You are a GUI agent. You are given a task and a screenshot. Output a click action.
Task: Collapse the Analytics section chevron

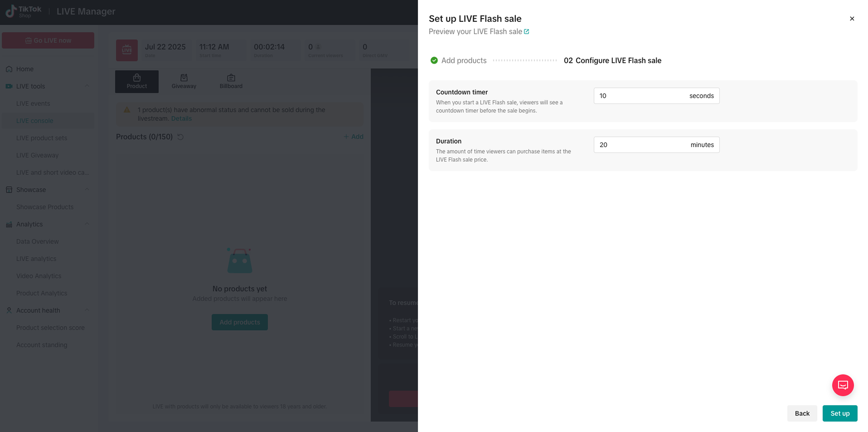(x=87, y=224)
